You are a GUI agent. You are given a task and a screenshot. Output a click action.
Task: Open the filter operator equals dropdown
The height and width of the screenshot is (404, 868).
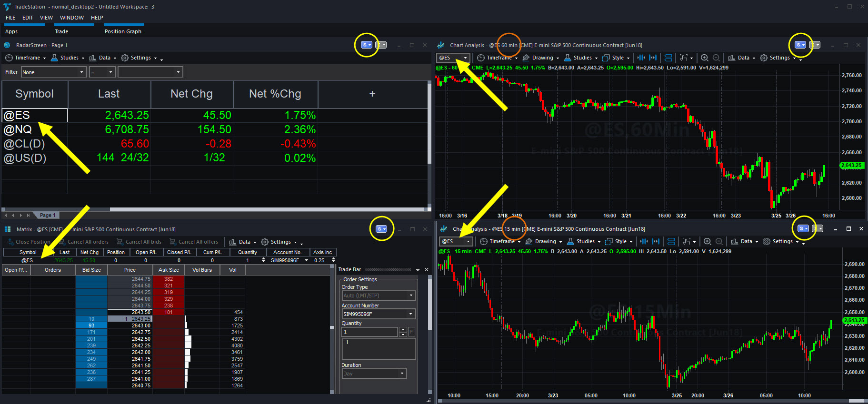tap(102, 72)
